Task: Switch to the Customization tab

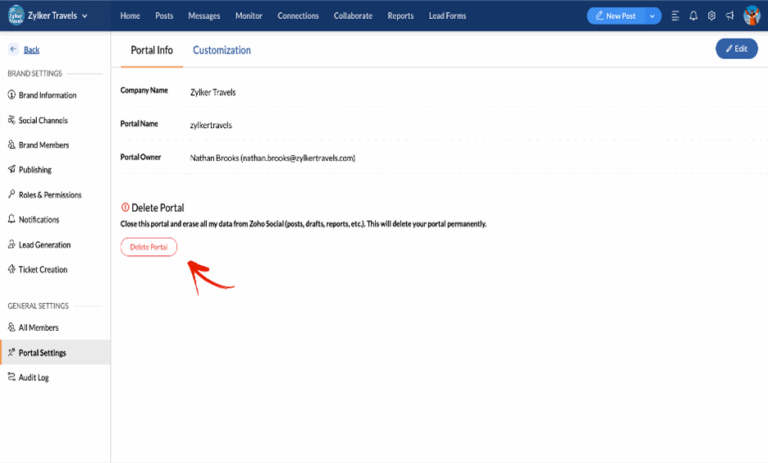Action: [x=221, y=50]
